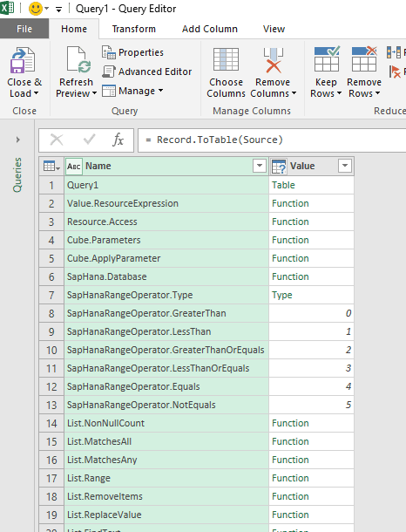
Task: Open the Advanced Editor
Action: click(146, 72)
